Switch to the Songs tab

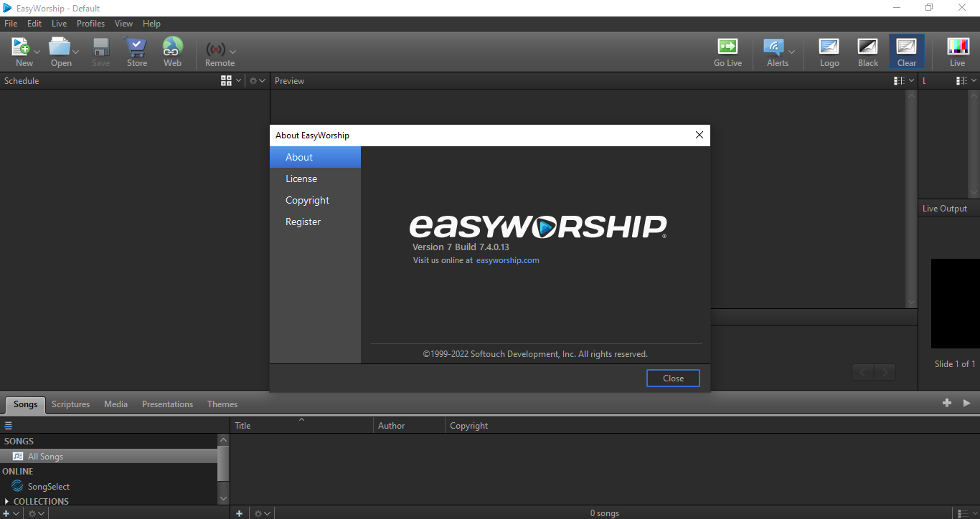[x=25, y=404]
